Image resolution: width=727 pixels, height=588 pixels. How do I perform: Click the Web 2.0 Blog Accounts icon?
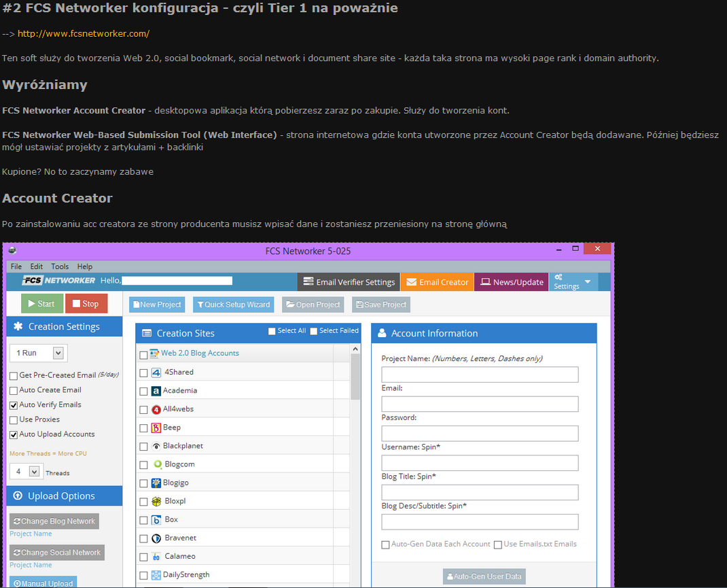tap(154, 353)
